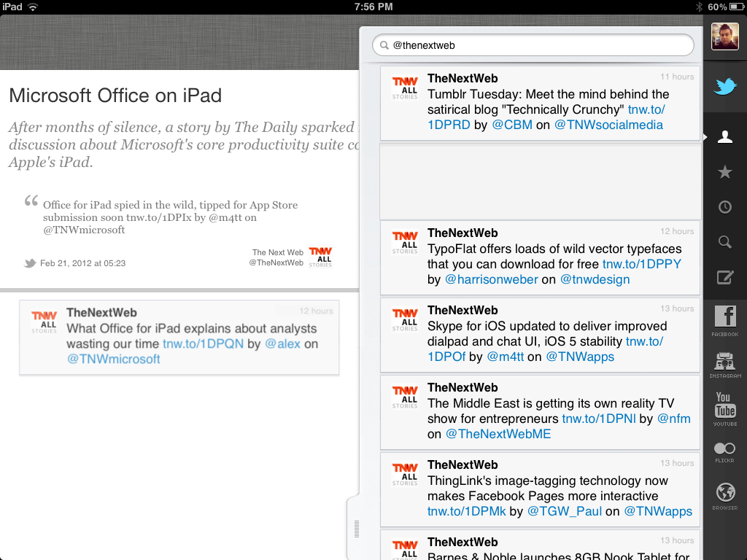Viewport: 747px width, 560px height.
Task: Open @TNWmicrosoft link in tweet card
Action: point(113,359)
